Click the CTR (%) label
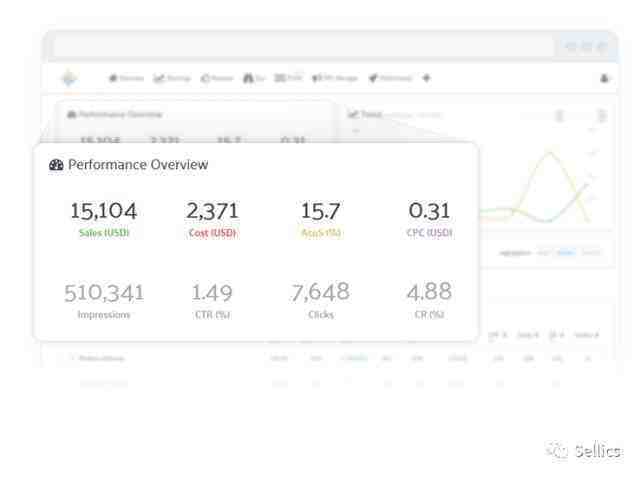Viewport: 640px width, 477px height. pos(213,315)
